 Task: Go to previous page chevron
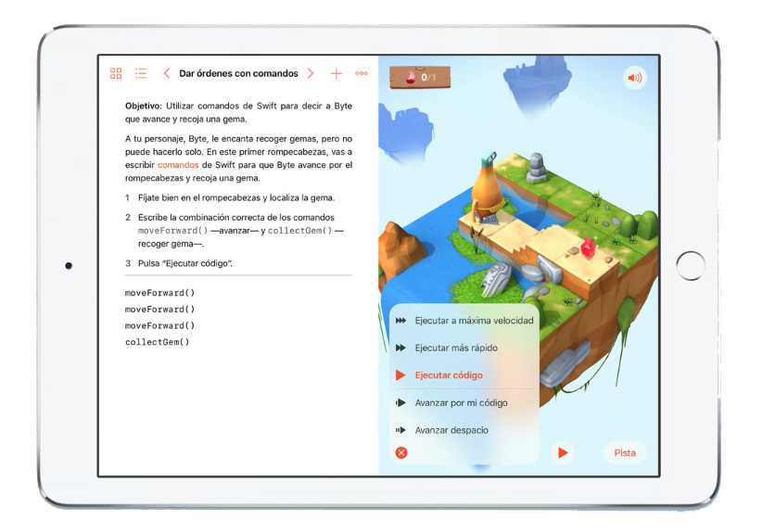point(167,73)
